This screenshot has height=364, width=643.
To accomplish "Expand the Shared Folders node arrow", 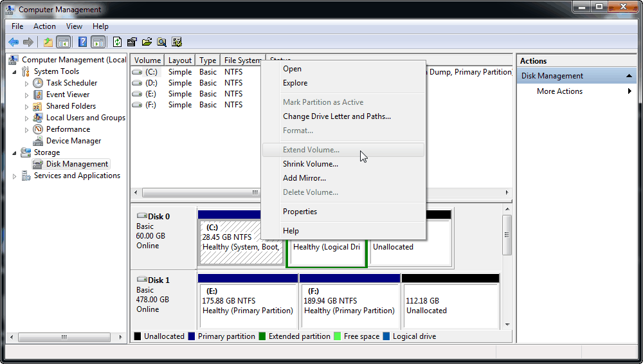I will tap(26, 106).
